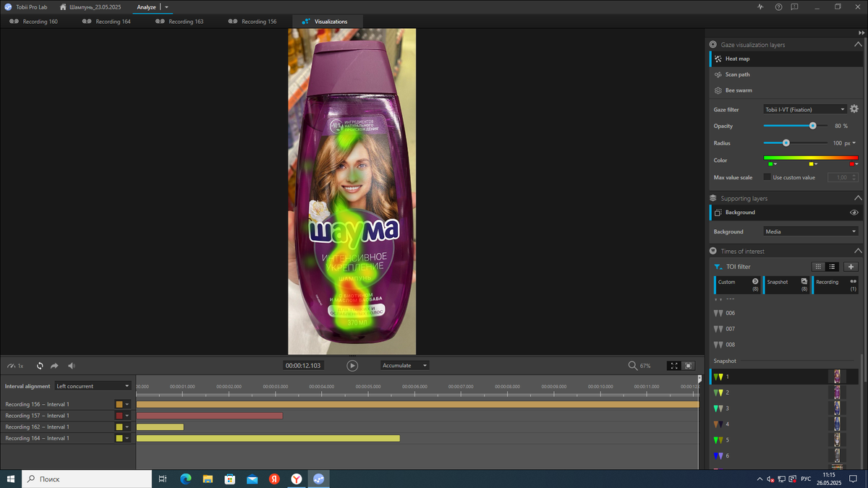Open help question mark icon
Viewport: 868px width, 488px height.
778,7
